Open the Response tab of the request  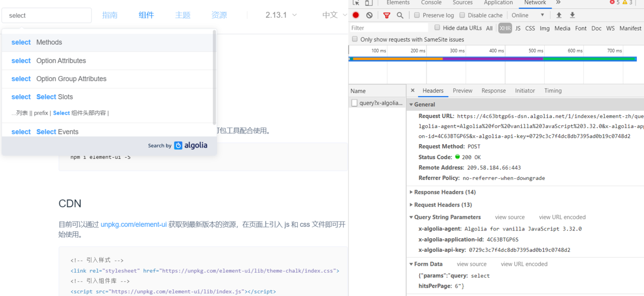(x=493, y=91)
